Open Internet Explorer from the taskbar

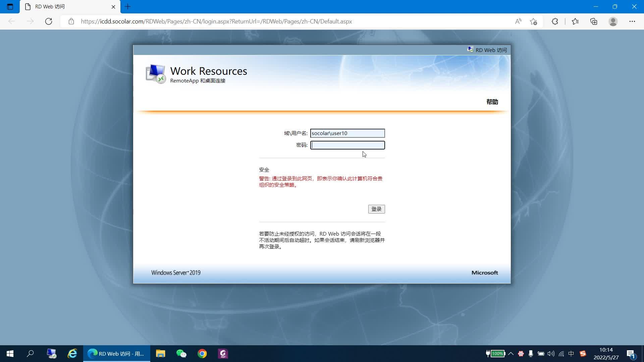pyautogui.click(x=72, y=354)
